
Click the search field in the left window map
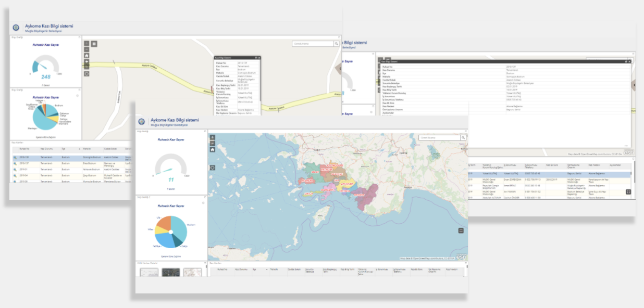point(313,44)
